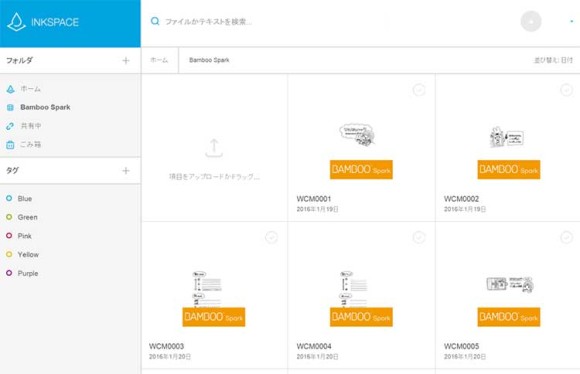Open sort order 並び替え: 日付
This screenshot has height=374, width=580.
(x=553, y=60)
